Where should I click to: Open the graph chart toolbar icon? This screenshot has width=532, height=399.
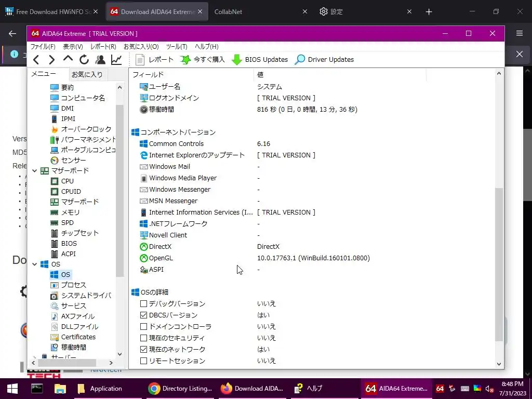pos(116,60)
